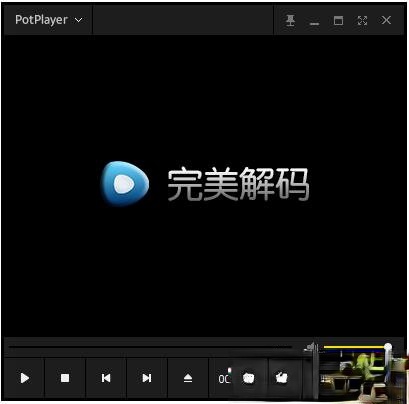The height and width of the screenshot is (404, 409).
Task: Stop playback with the square Stop button
Action: coord(65,378)
